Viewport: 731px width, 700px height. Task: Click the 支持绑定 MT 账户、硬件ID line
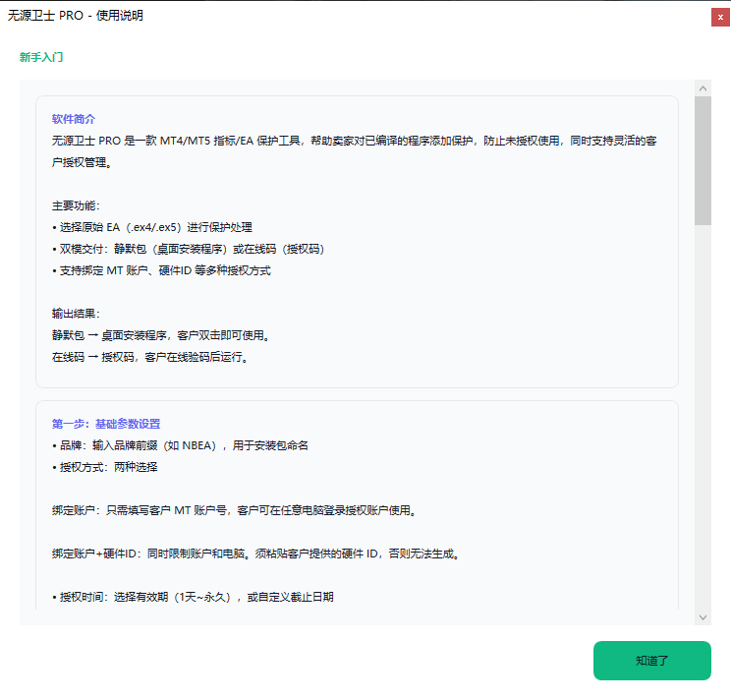tap(161, 270)
